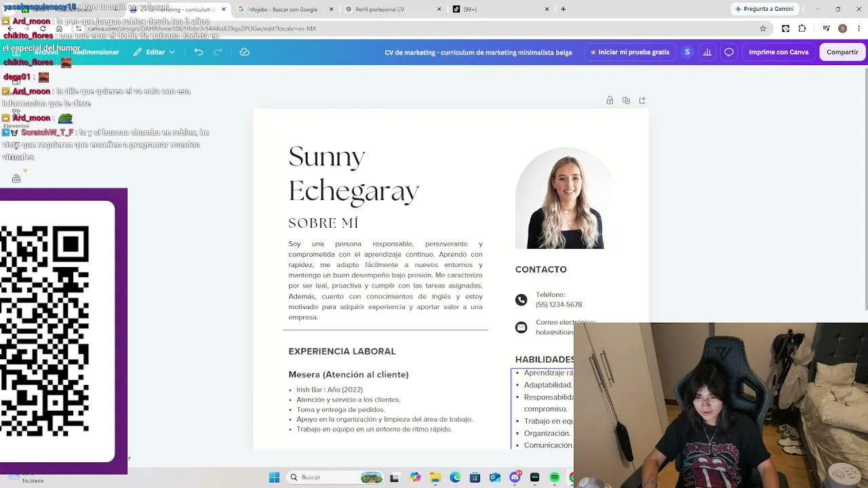Select the phone number (55) 1234-5678
The height and width of the screenshot is (488, 868).
point(559,304)
